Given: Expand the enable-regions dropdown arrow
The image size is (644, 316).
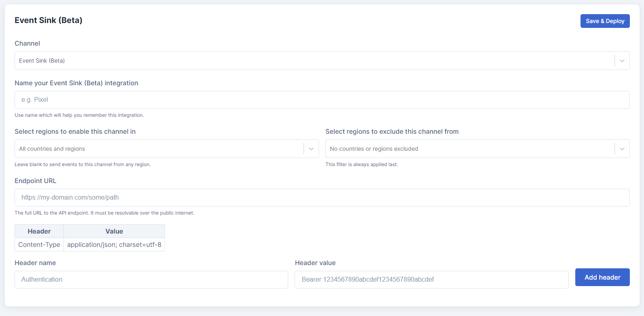Looking at the screenshot, I should 311,149.
